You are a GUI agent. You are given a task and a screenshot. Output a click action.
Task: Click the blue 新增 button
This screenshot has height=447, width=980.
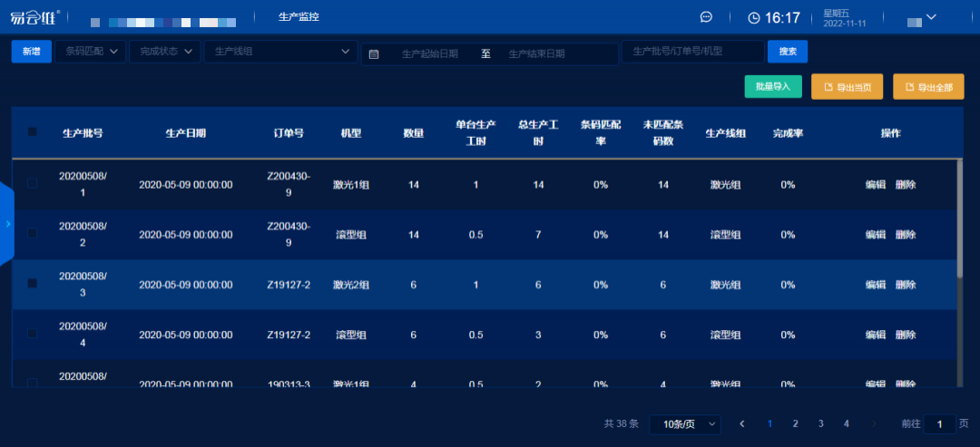(31, 52)
